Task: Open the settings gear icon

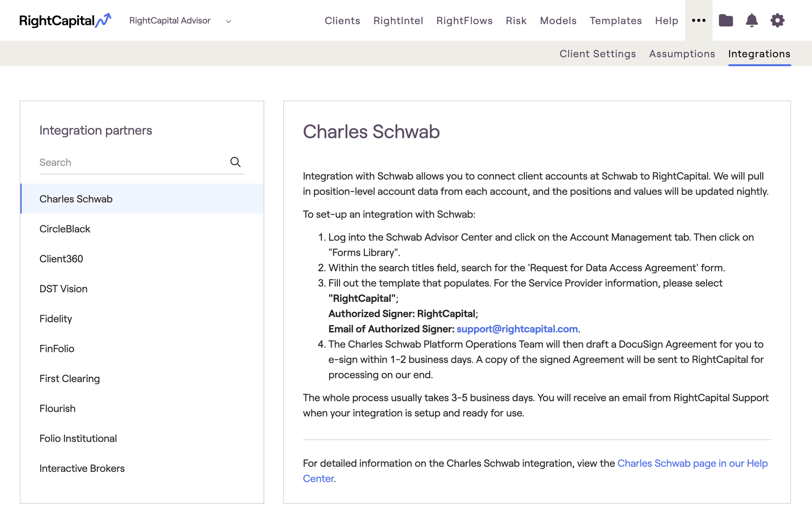Action: click(x=777, y=20)
